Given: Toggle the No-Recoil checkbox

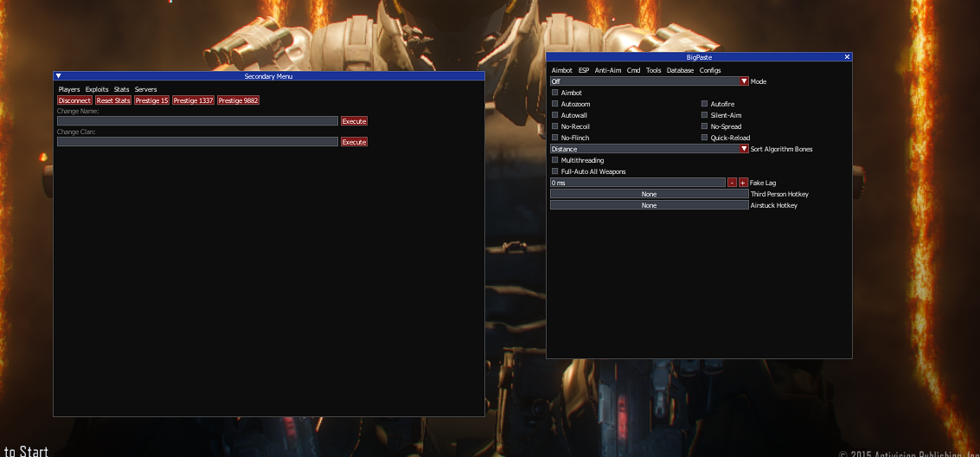Looking at the screenshot, I should click(555, 126).
